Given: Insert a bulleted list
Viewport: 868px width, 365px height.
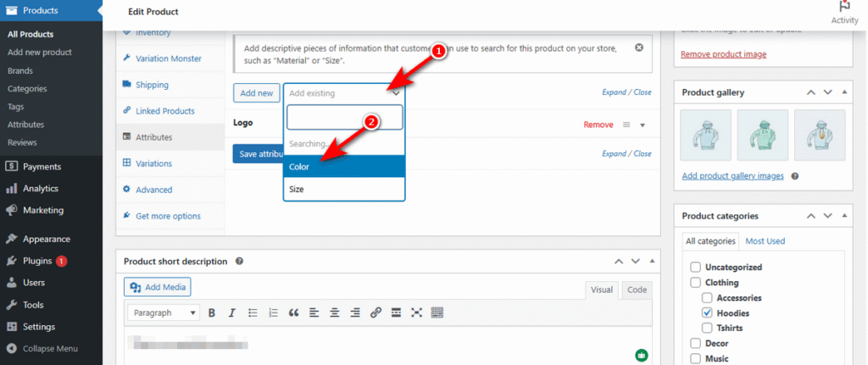Looking at the screenshot, I should (x=253, y=313).
